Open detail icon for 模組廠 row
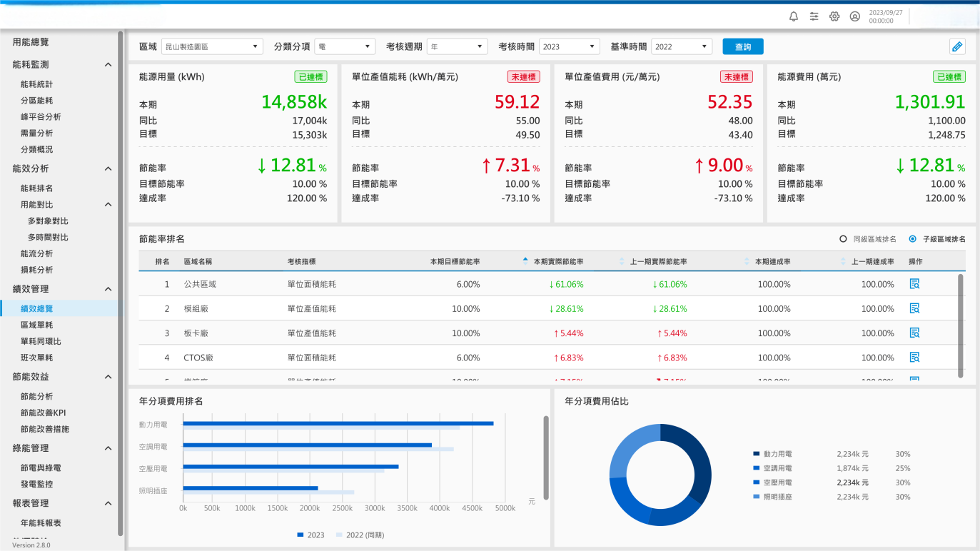This screenshot has width=980, height=551. click(x=914, y=308)
